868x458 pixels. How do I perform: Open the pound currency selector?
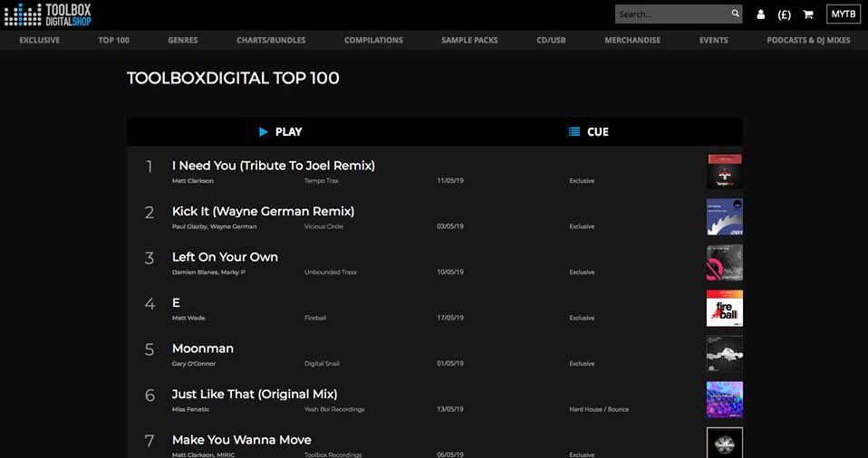click(x=784, y=14)
